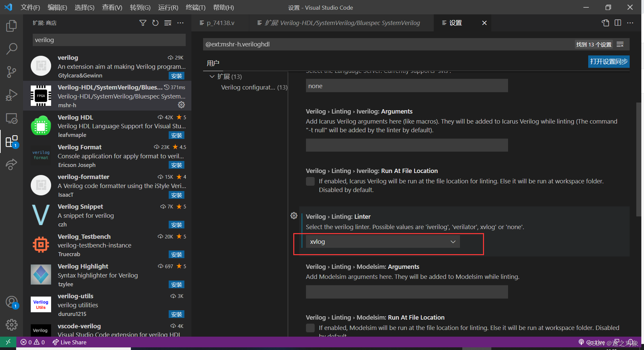Screen dimensions: 644x350
Task: Open the Live Share activity bar icon
Action: click(11, 164)
